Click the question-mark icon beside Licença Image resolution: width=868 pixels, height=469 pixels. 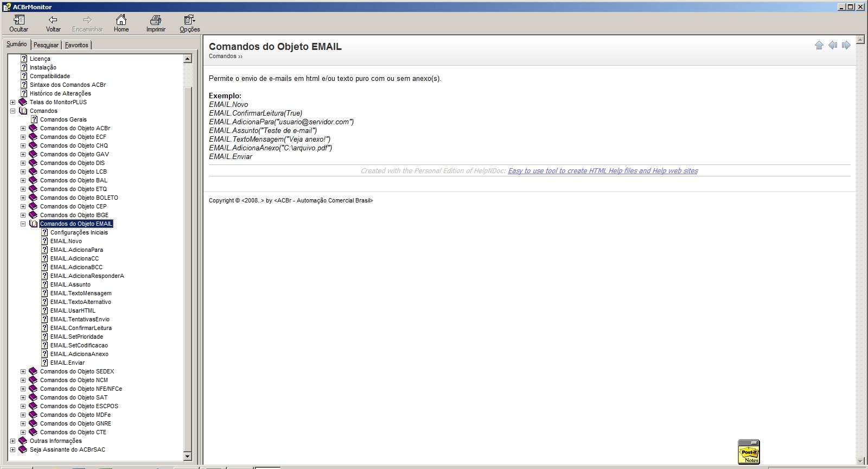tap(24, 59)
